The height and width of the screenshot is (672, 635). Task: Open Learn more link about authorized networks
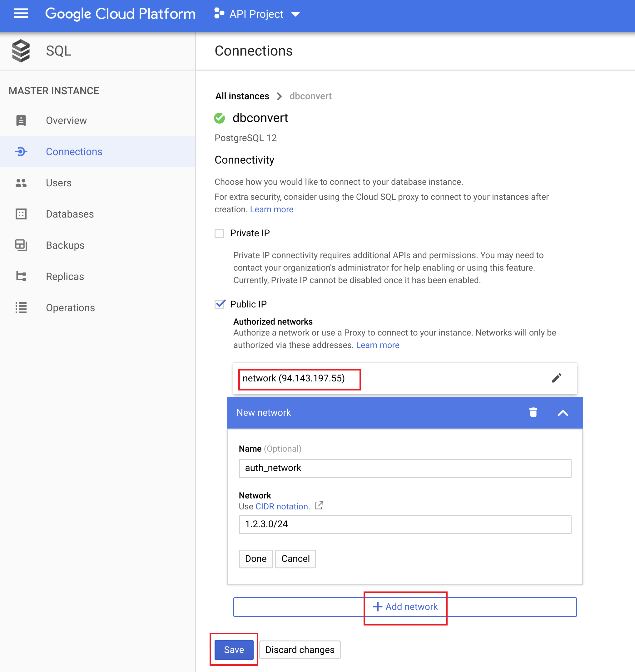(x=377, y=345)
